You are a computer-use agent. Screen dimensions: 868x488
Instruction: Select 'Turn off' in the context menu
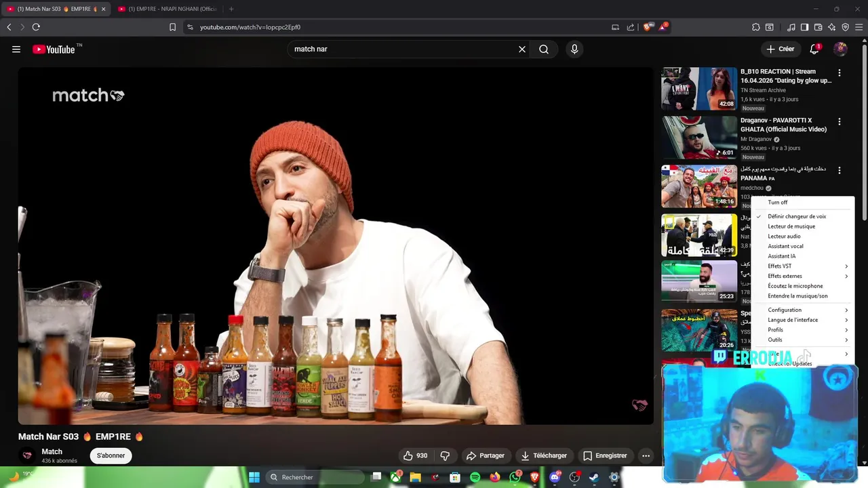[x=778, y=202]
